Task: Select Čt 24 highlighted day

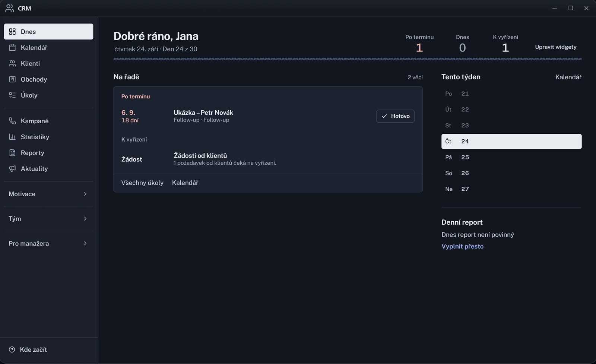Action: (x=511, y=141)
